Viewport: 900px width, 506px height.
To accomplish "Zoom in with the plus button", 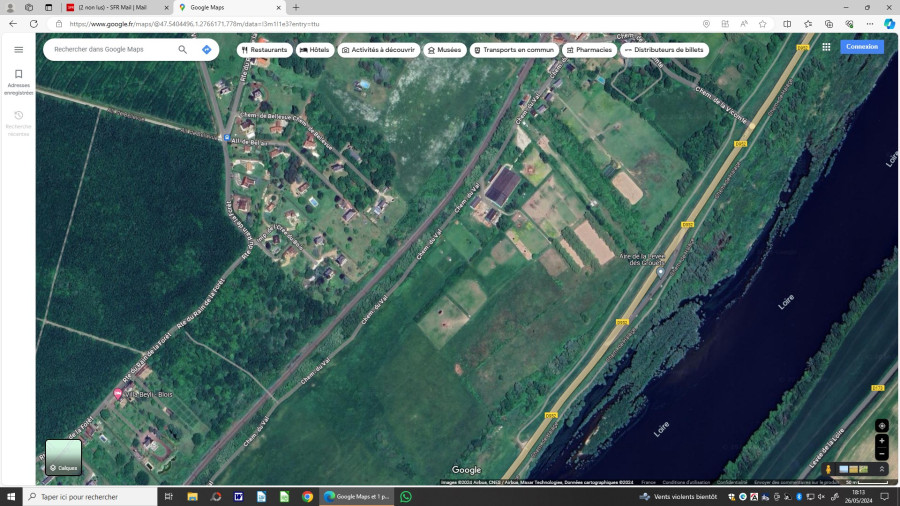I will 881,441.
